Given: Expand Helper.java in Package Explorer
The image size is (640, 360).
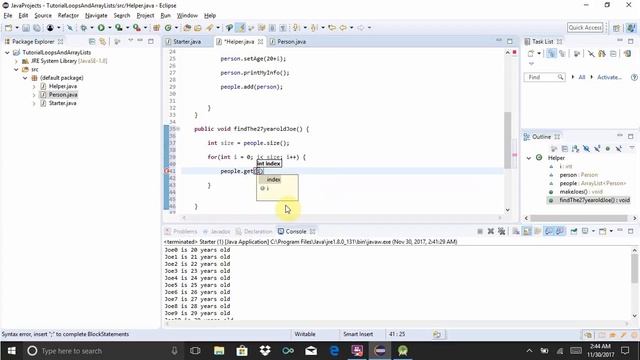Looking at the screenshot, I should point(34,87).
